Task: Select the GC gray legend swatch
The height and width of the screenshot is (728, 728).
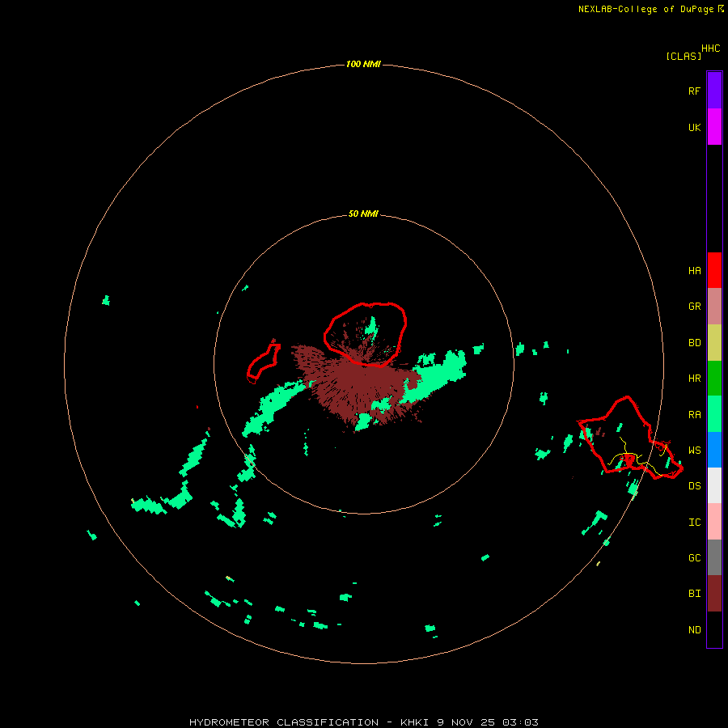Action: pos(714,557)
